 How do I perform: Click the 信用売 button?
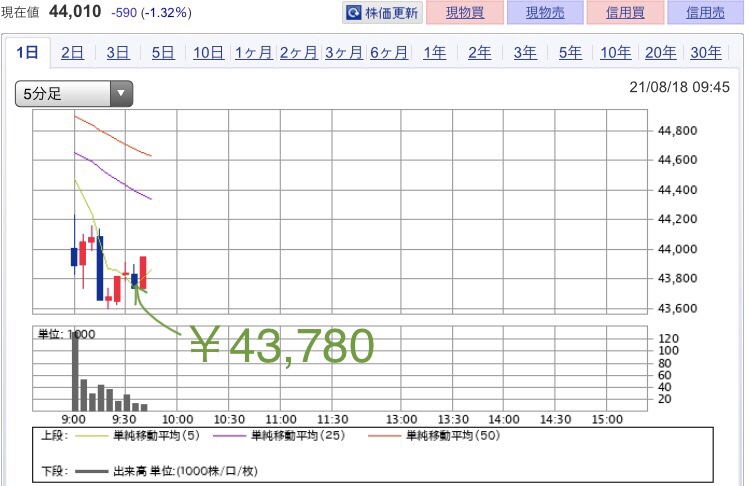tap(706, 12)
